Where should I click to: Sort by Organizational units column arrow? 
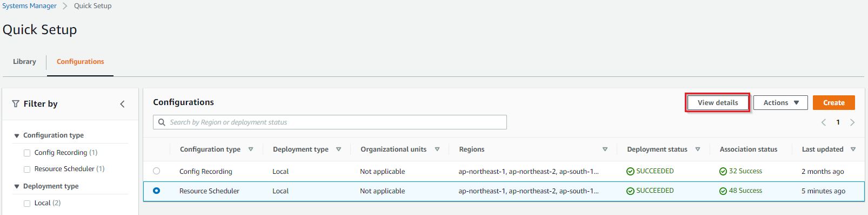tap(437, 149)
